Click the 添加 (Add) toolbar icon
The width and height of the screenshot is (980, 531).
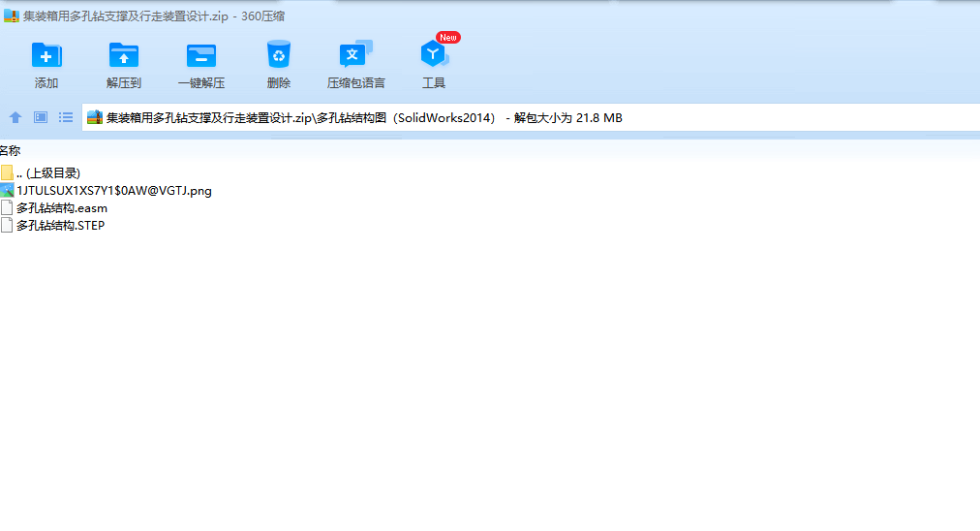click(46, 55)
